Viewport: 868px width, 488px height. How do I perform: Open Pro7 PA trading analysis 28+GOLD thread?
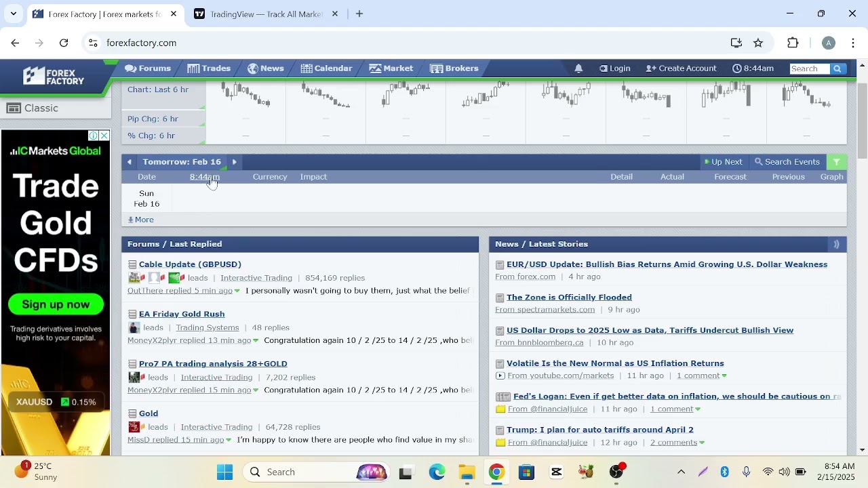click(213, 364)
